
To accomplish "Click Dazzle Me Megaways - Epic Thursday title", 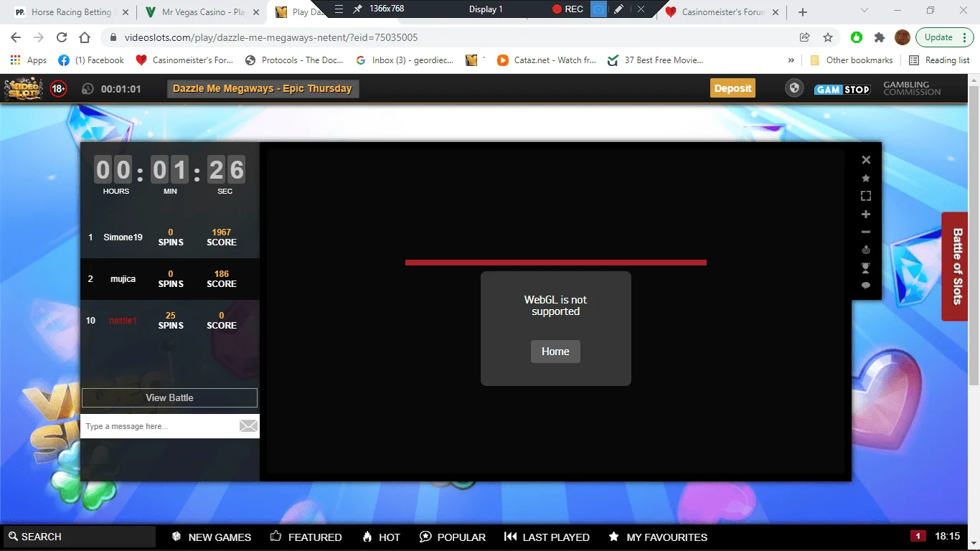I will pyautogui.click(x=263, y=89).
